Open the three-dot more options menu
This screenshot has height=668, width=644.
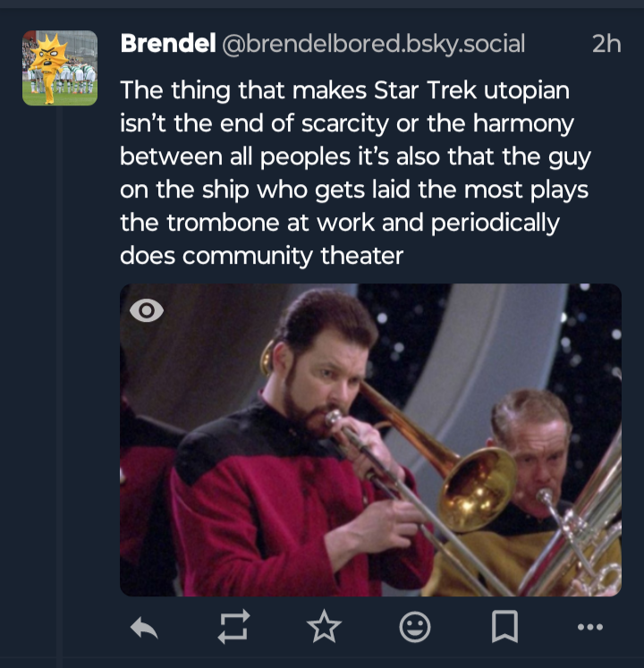590,628
